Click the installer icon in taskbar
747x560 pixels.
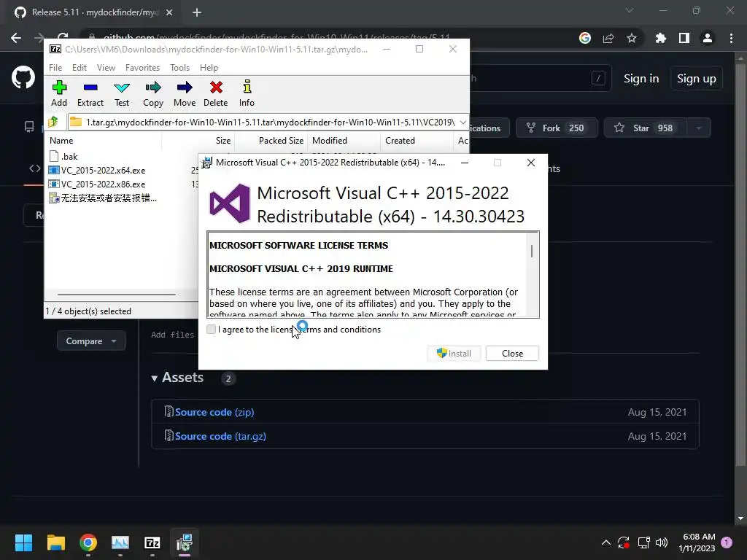click(x=185, y=542)
